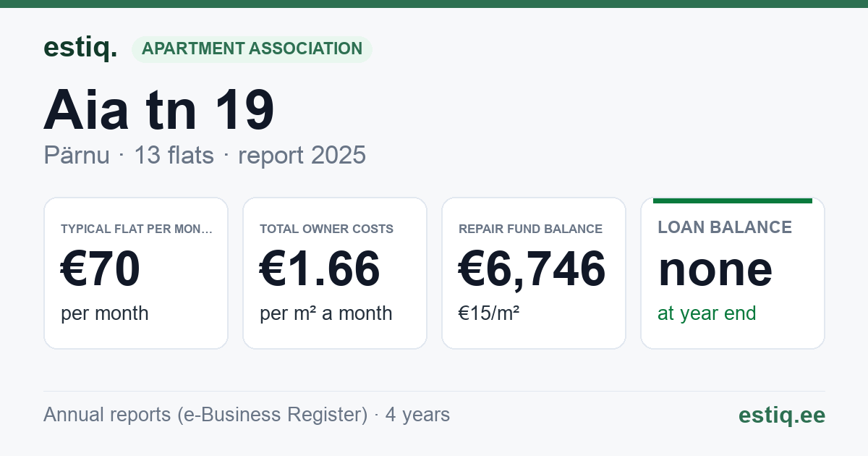Select the €1.66 value

(320, 269)
